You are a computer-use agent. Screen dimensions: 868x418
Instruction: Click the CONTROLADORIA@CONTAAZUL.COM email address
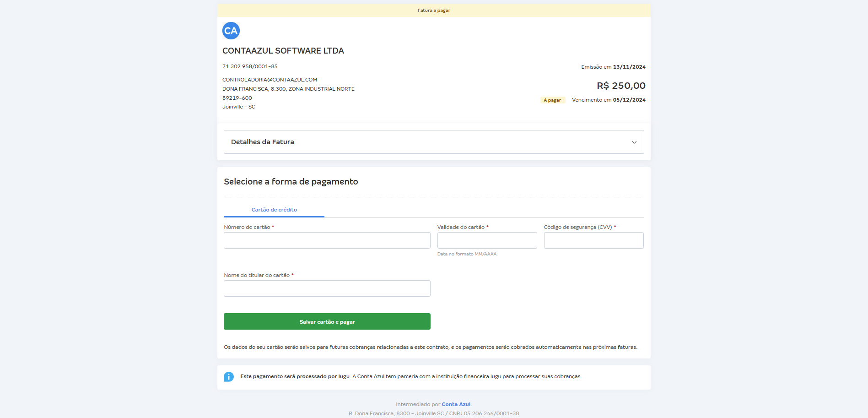click(x=270, y=79)
